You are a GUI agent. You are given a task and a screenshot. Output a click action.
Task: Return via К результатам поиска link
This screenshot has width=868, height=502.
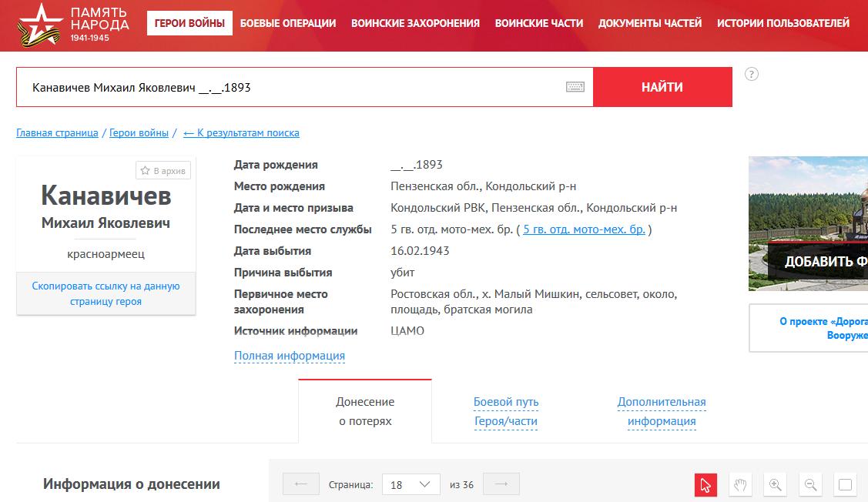point(241,133)
